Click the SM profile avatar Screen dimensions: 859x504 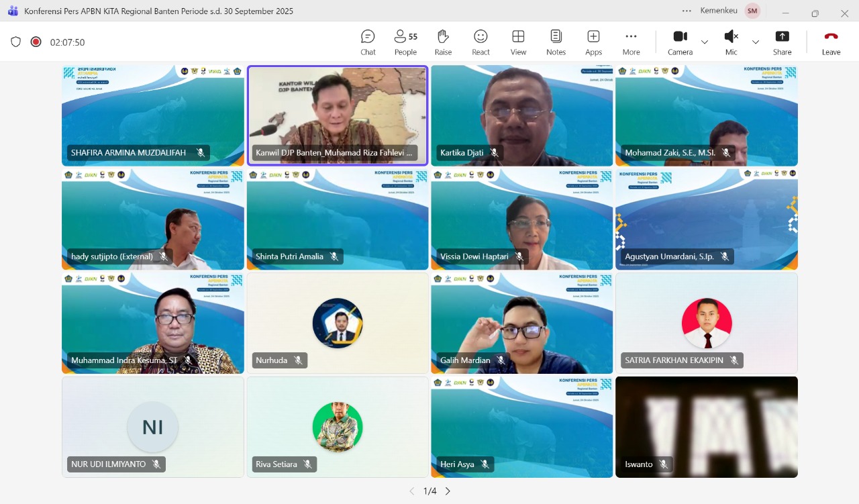[x=752, y=11]
